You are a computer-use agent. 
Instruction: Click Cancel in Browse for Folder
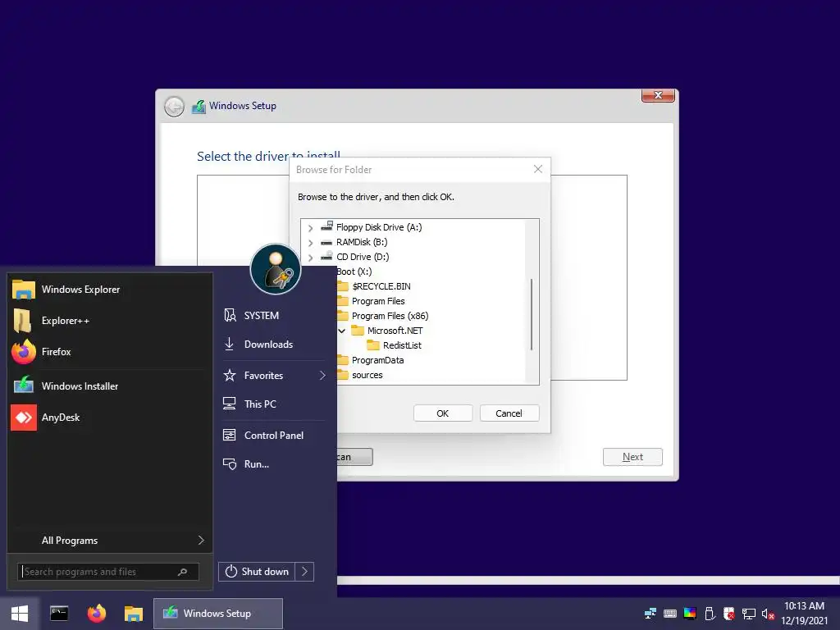(x=509, y=413)
